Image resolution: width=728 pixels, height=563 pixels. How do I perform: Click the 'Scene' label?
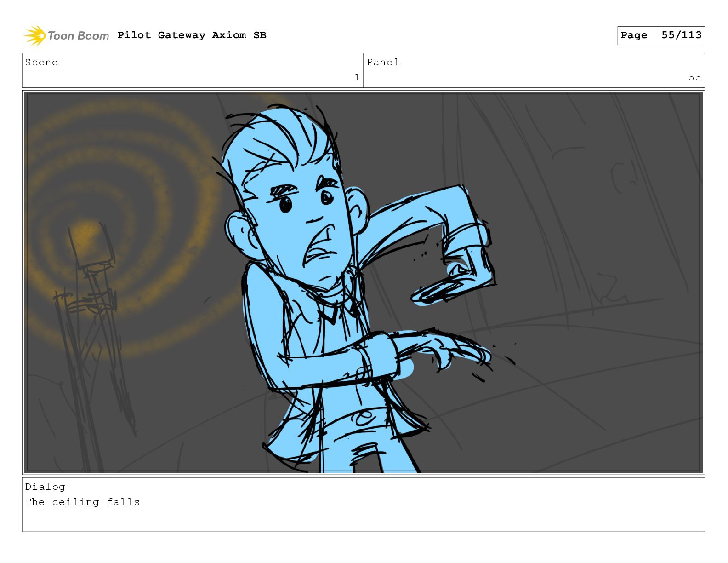click(41, 63)
